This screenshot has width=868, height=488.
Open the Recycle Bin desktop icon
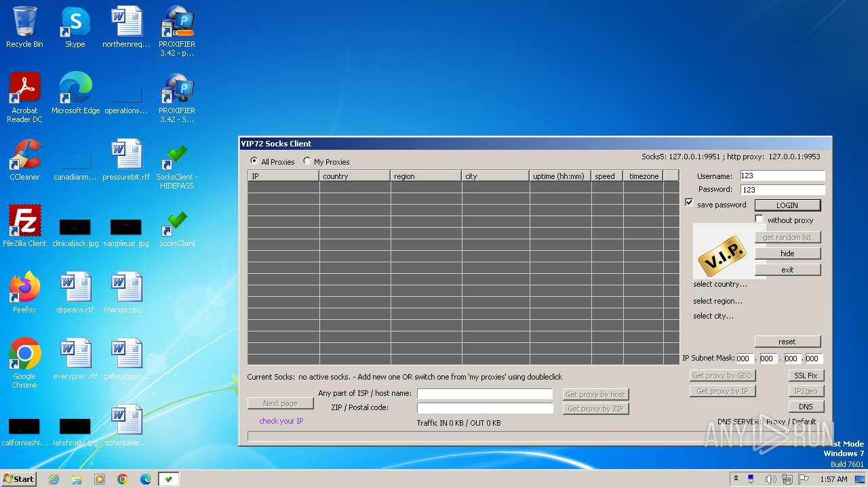24,28
